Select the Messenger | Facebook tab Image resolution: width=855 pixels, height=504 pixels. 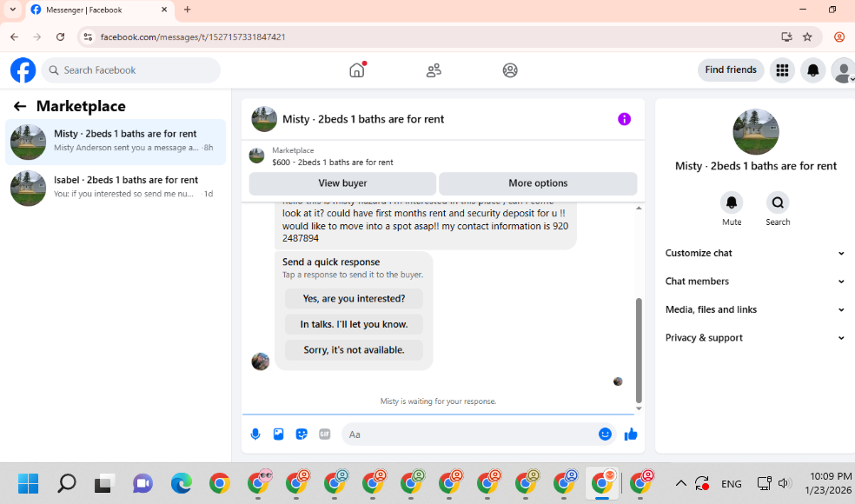pos(100,10)
